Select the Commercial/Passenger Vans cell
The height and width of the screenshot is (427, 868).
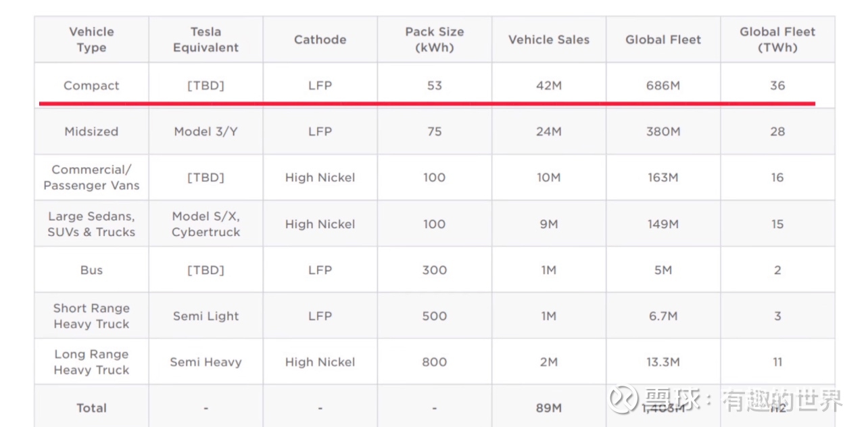point(91,178)
